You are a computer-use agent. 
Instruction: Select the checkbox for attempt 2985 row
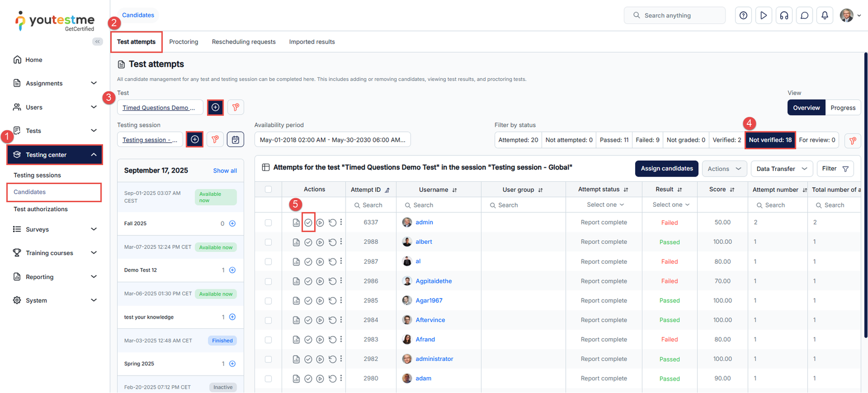(269, 301)
